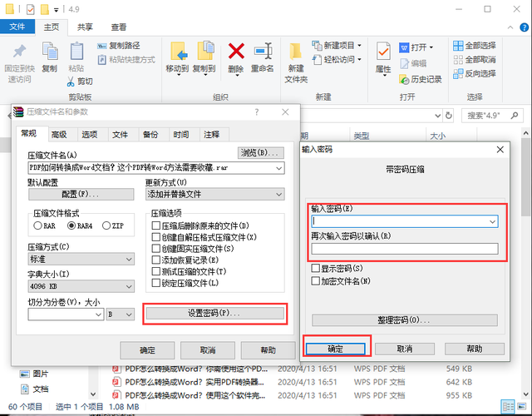The image size is (532, 416).
Task: Click Select none in ribbon
Action: point(475,60)
